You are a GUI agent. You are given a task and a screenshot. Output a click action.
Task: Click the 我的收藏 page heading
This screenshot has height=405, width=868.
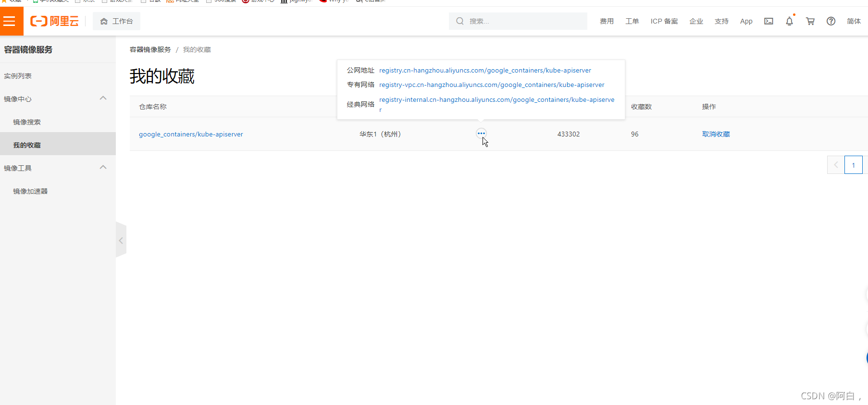click(162, 76)
